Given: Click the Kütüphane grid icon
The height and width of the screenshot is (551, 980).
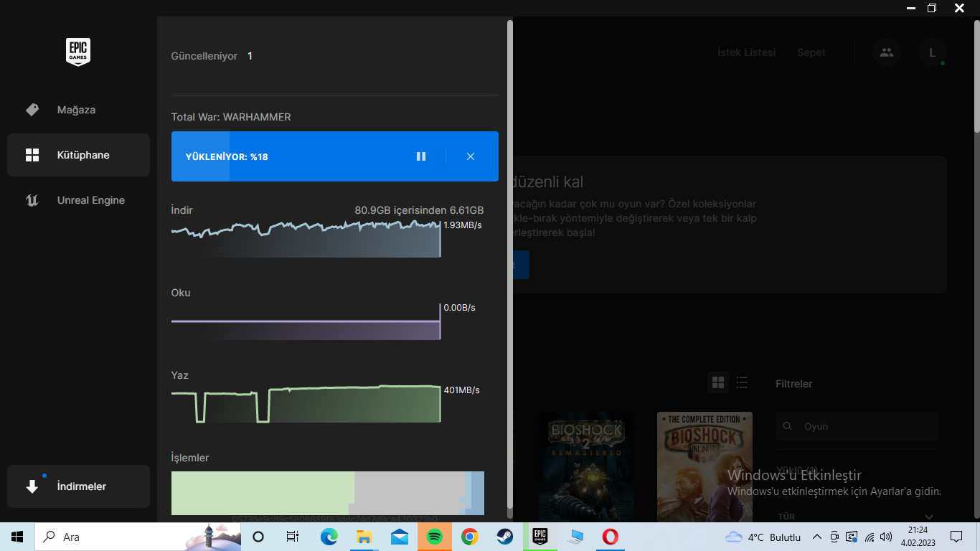Looking at the screenshot, I should (32, 155).
